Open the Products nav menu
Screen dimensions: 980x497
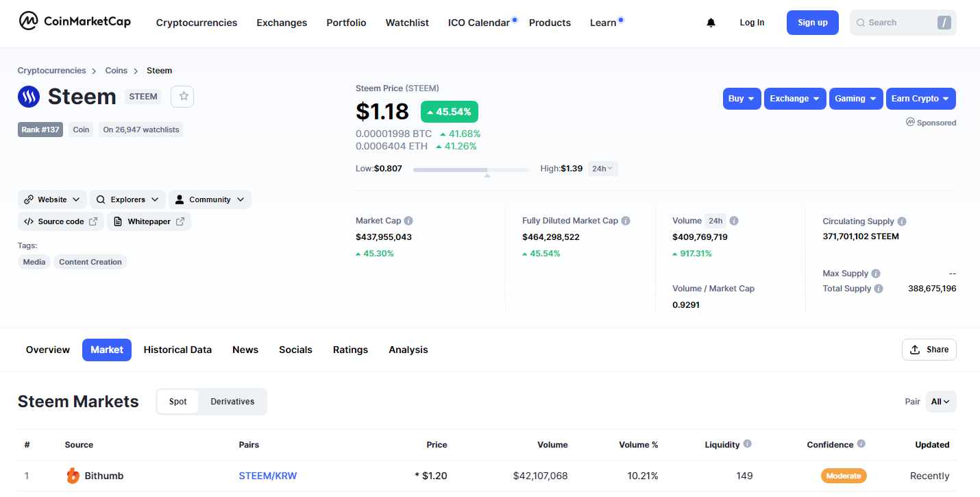click(x=550, y=23)
